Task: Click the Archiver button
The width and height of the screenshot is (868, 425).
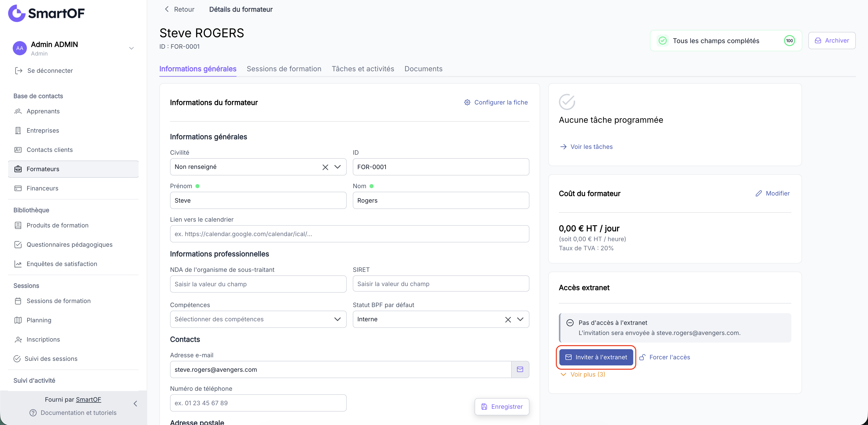Action: pos(832,40)
